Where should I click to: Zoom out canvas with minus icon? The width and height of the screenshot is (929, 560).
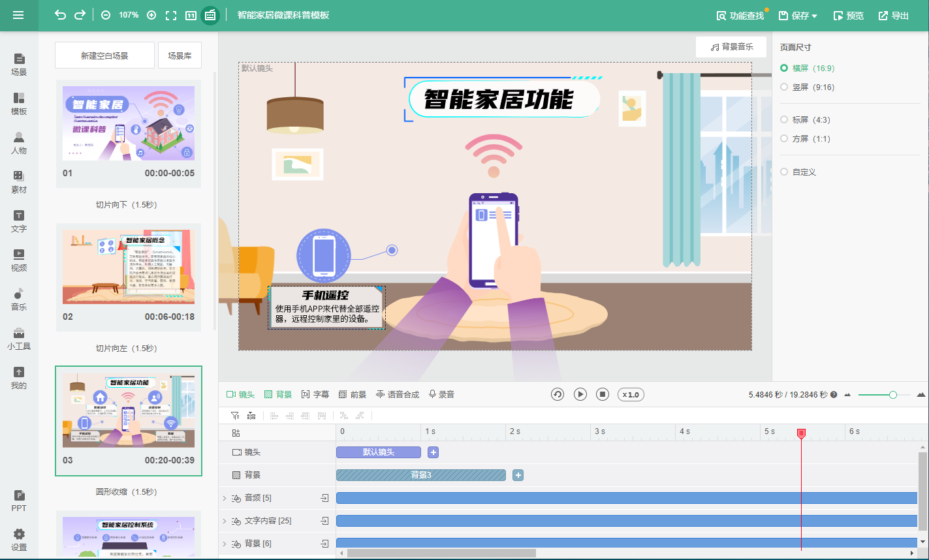pos(106,15)
